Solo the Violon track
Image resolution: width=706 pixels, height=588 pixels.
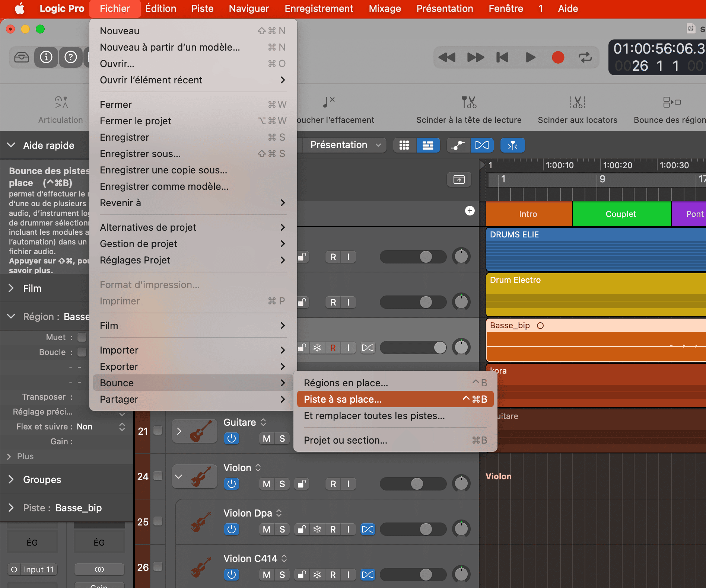tap(282, 484)
